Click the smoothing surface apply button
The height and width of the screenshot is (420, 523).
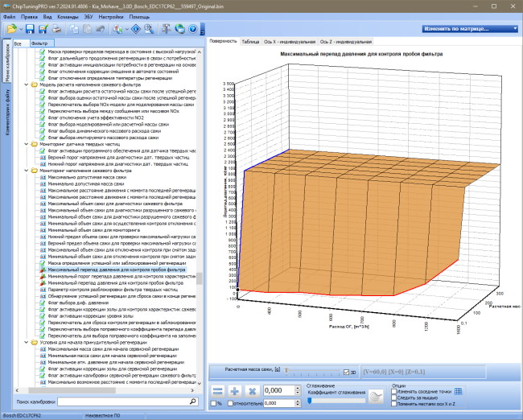point(376,397)
